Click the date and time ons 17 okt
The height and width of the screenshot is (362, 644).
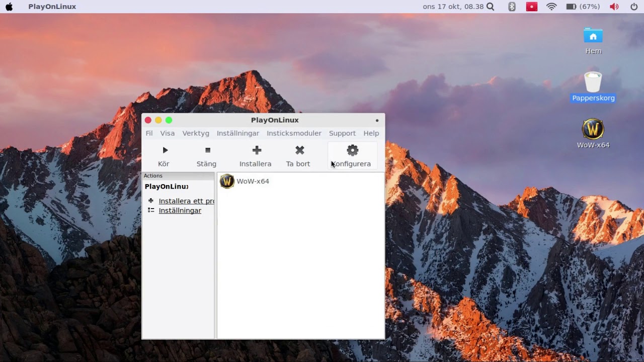(453, 7)
